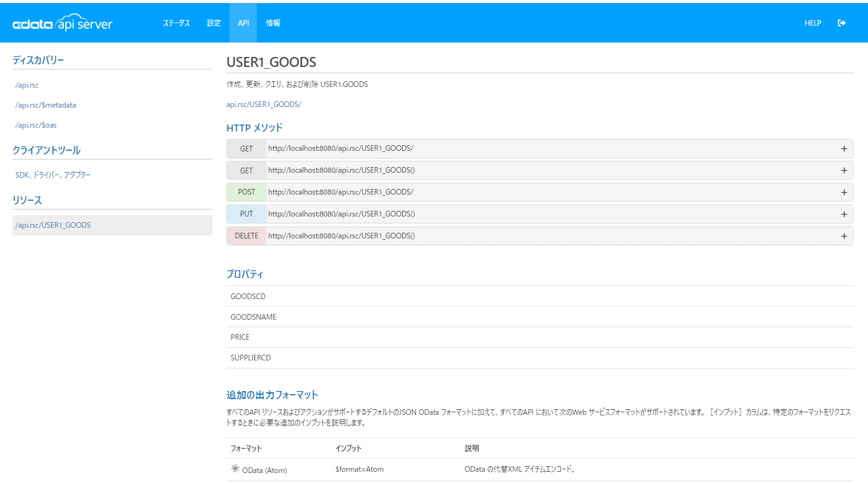Click the OData Atom format icon
The width and height of the screenshot is (868, 483).
point(235,469)
